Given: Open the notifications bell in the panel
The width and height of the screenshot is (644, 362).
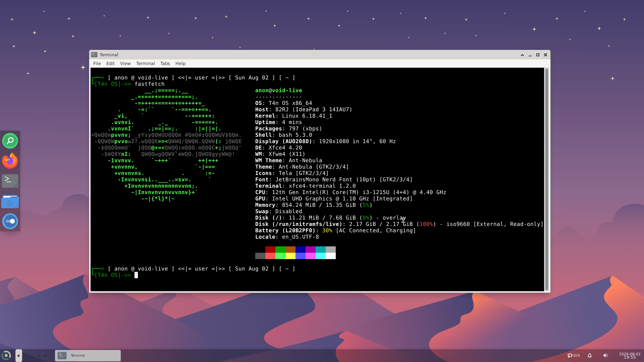Looking at the screenshot, I should click(590, 355).
